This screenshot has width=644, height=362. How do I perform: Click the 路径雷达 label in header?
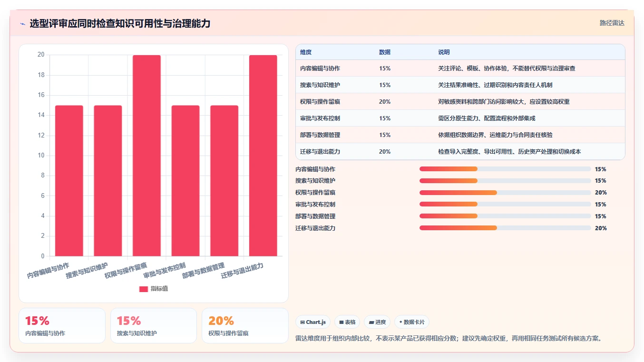pos(612,23)
